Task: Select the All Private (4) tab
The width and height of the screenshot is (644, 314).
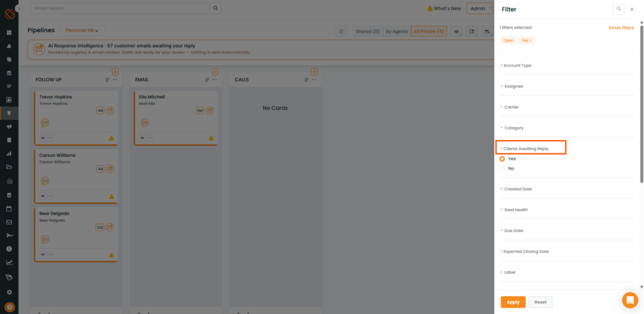Action: 429,31
